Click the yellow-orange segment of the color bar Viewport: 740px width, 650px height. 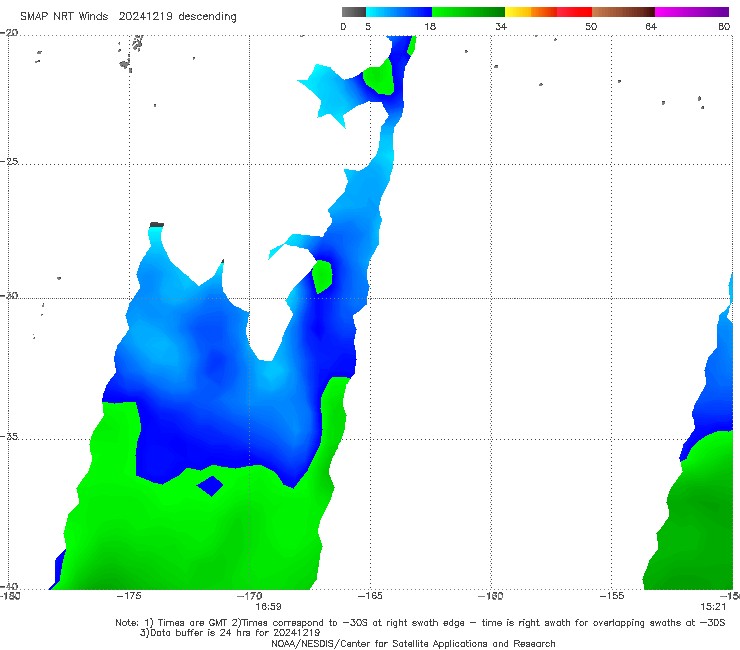pyautogui.click(x=530, y=12)
